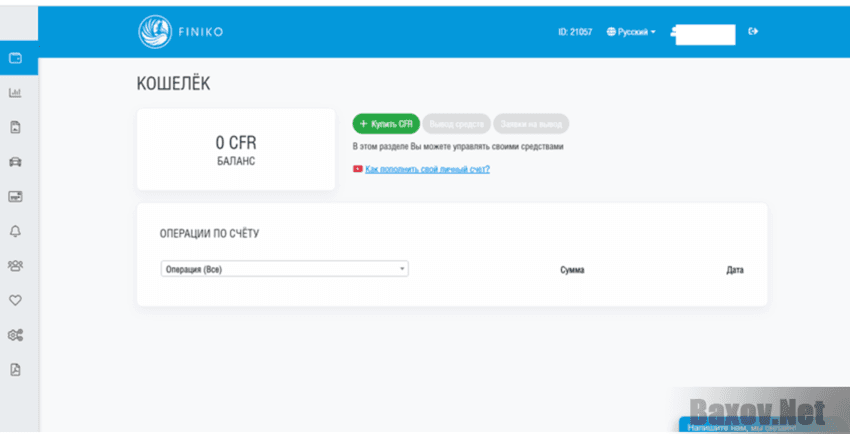Open the Как пополнить свой личный счет link
Viewport: 850px width, 434px height.
427,169
